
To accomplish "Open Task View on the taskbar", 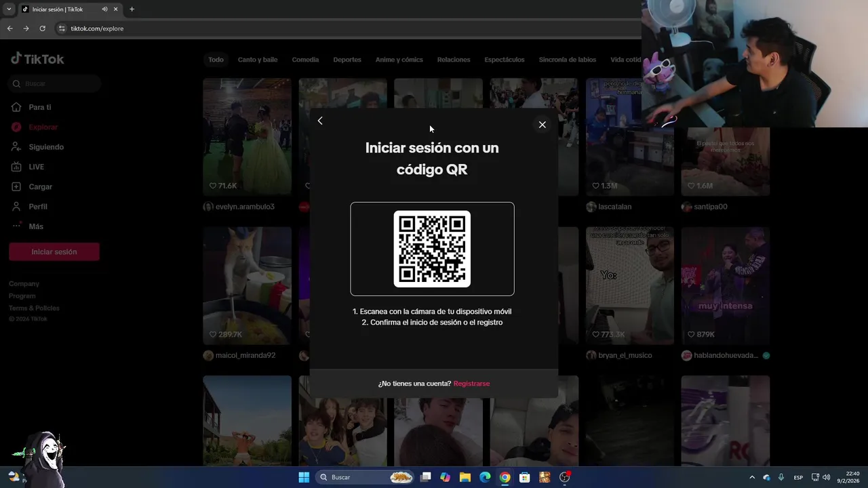I will coord(426,477).
